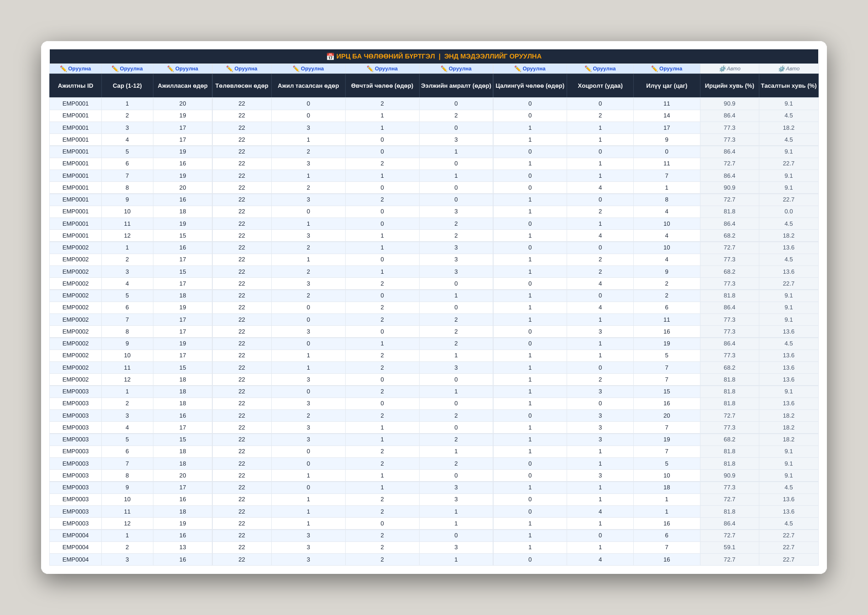Click the pencil icon above Илүү цаг column
The height and width of the screenshot is (615, 868).
tap(655, 69)
